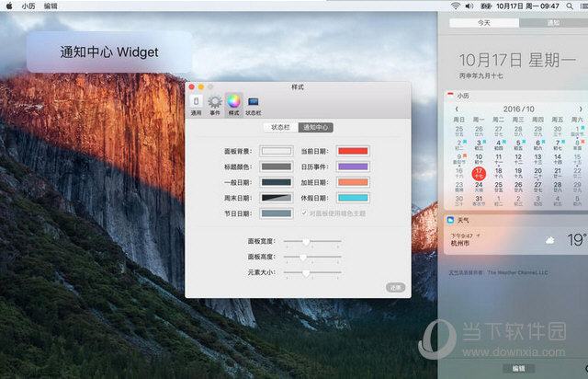Click the volume speaker icon
This screenshot has width=588, height=379.
click(469, 6)
